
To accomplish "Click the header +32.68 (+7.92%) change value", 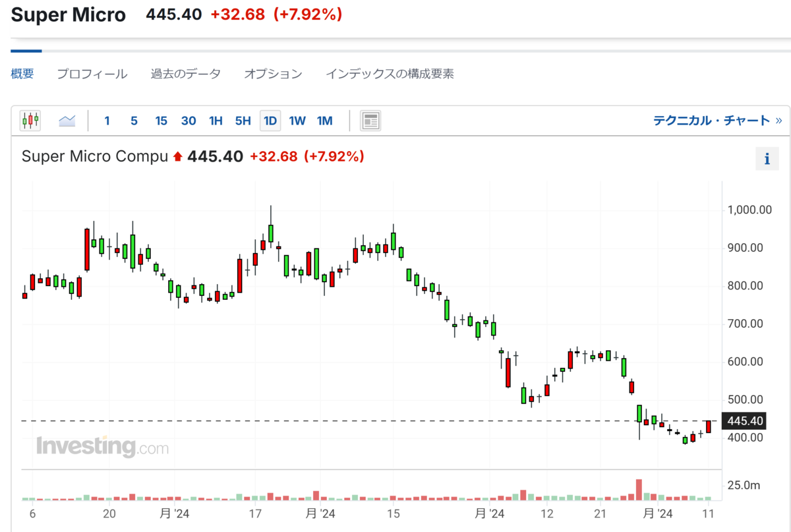I will coord(276,15).
